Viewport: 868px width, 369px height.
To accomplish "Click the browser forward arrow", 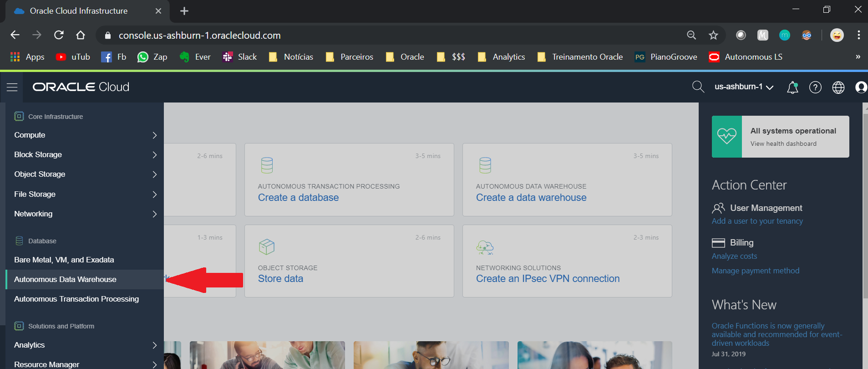I will pos(37,35).
